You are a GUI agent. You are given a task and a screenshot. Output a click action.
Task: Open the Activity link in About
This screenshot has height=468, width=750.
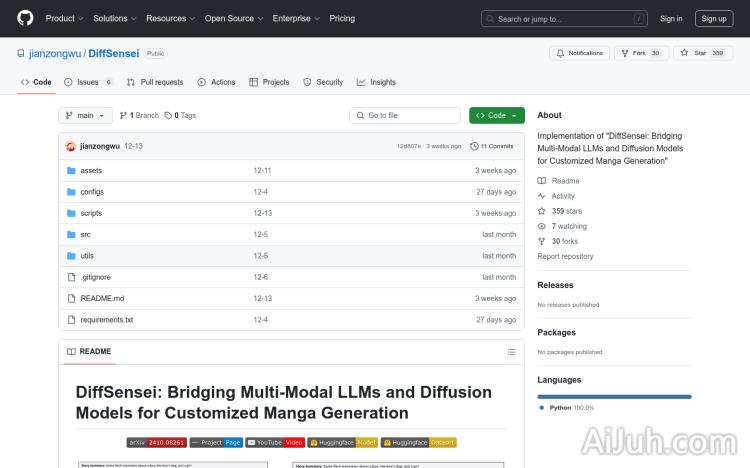pyautogui.click(x=563, y=196)
